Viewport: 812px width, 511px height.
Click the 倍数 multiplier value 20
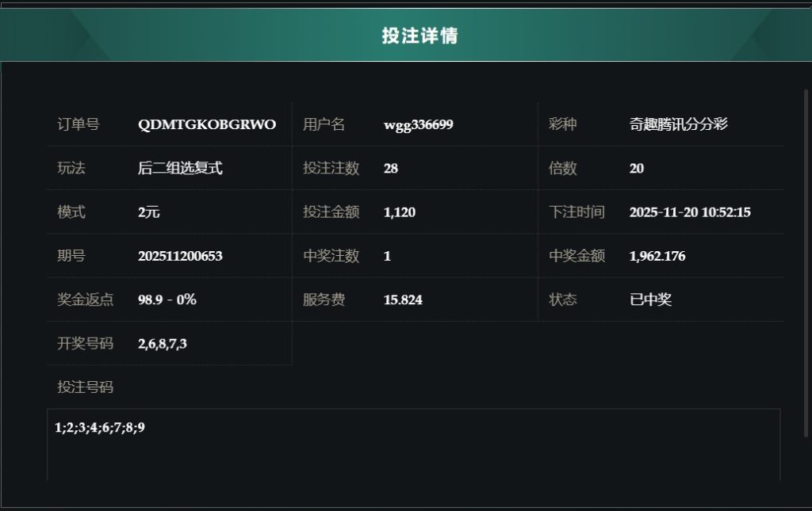(x=636, y=168)
